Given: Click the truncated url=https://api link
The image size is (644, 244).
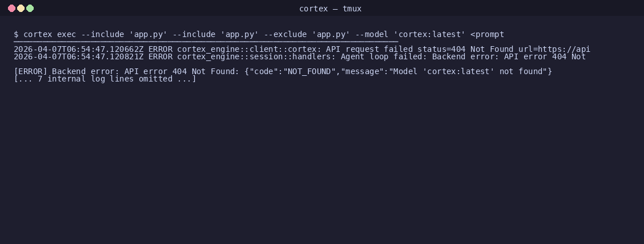Looking at the screenshot, I should pos(554,49).
